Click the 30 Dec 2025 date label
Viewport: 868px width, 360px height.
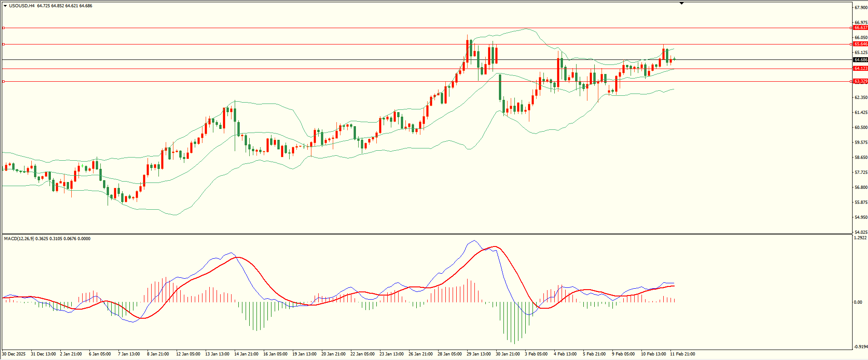[x=14, y=354]
